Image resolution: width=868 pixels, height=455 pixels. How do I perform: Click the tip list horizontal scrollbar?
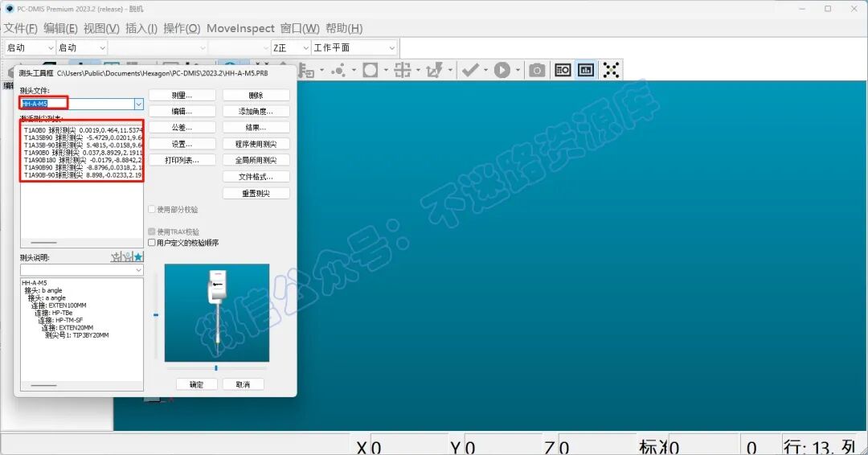[43, 243]
